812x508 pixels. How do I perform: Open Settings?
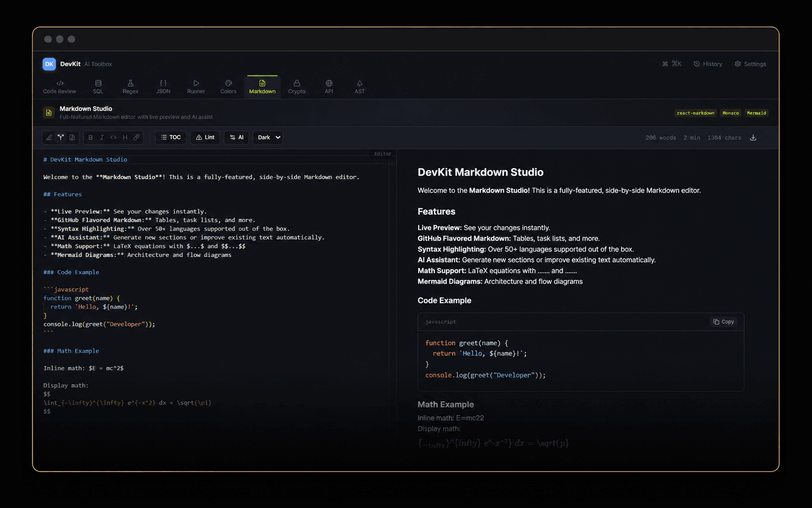pos(751,64)
